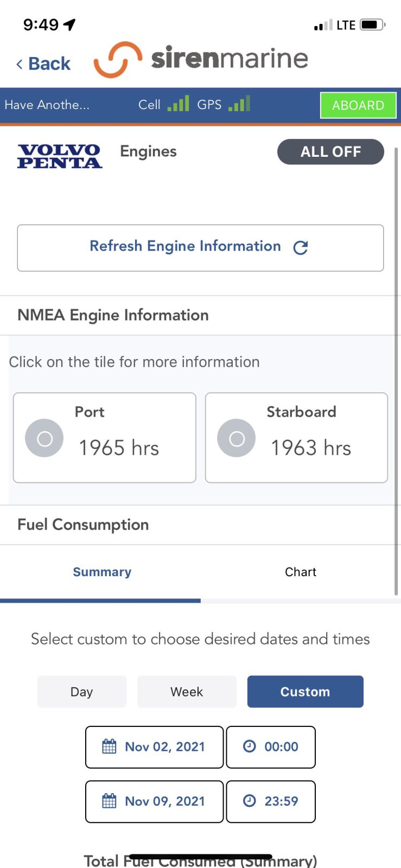
Task: Open the Nov 09, 2021 end date picker
Action: click(155, 801)
